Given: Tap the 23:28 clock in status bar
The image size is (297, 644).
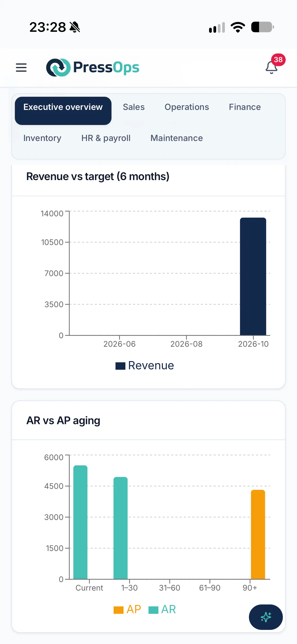Looking at the screenshot, I should 48,27.
